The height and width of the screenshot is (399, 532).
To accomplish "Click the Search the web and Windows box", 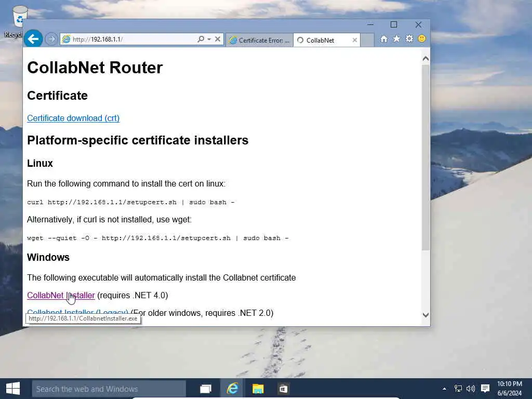I will 109,389.
